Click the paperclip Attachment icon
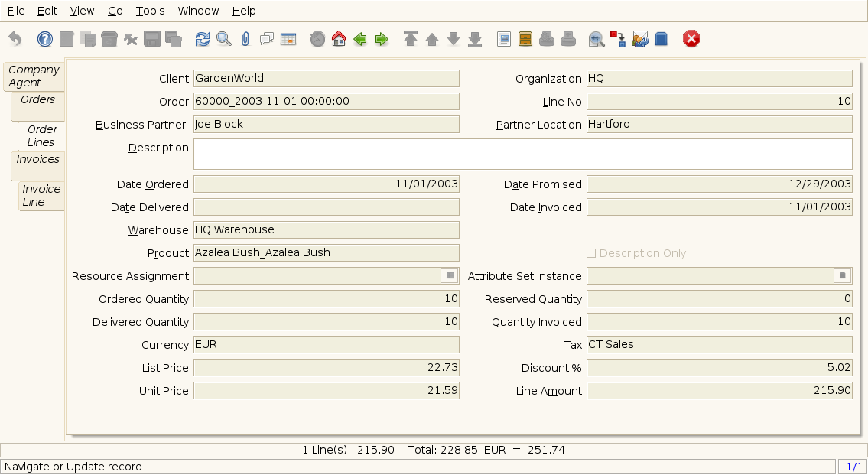 point(245,39)
